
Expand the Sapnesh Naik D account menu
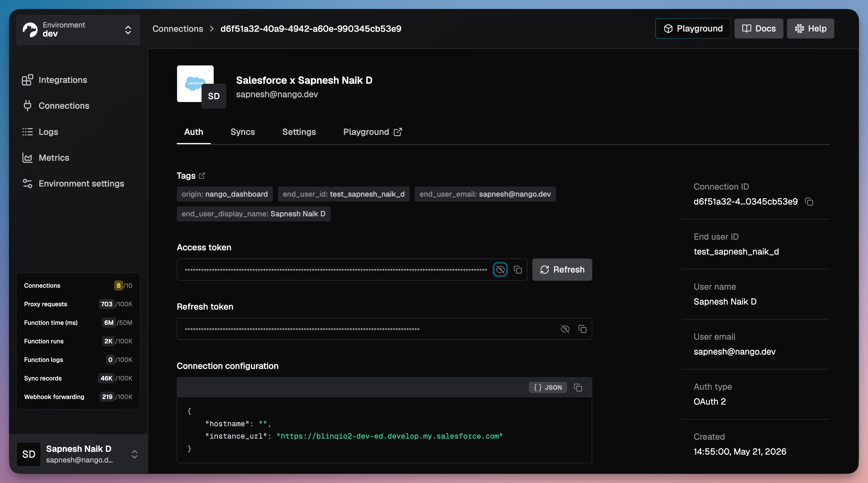click(x=78, y=454)
